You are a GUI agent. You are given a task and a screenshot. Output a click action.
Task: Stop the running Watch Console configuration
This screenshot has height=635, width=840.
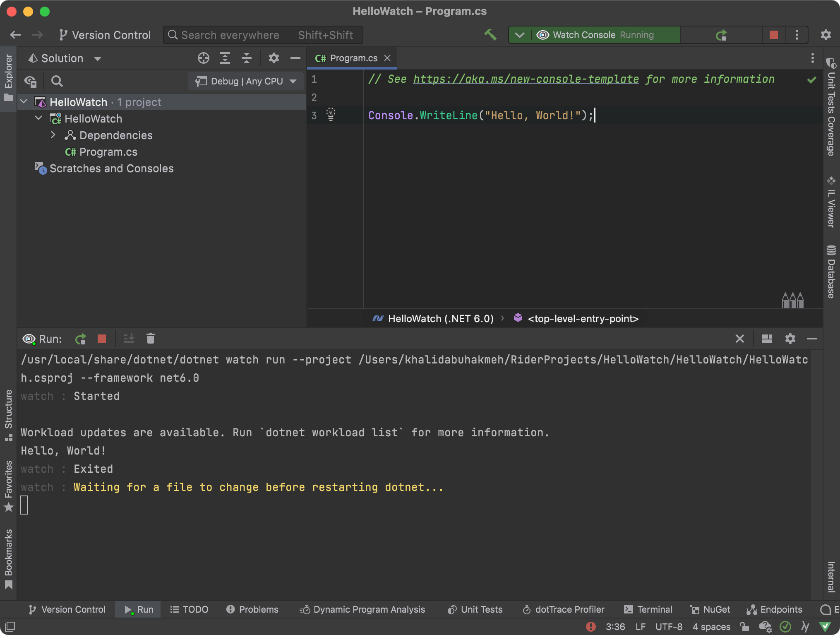pyautogui.click(x=773, y=35)
